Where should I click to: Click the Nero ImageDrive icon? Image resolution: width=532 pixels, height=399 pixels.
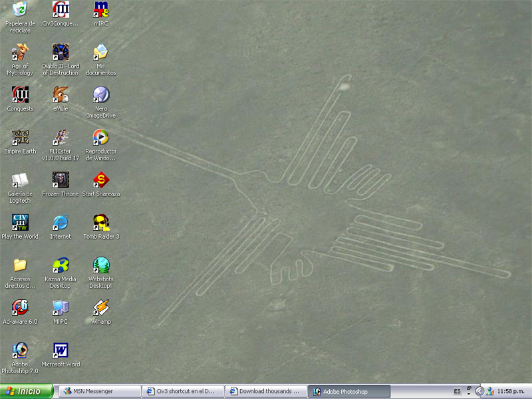(x=101, y=95)
